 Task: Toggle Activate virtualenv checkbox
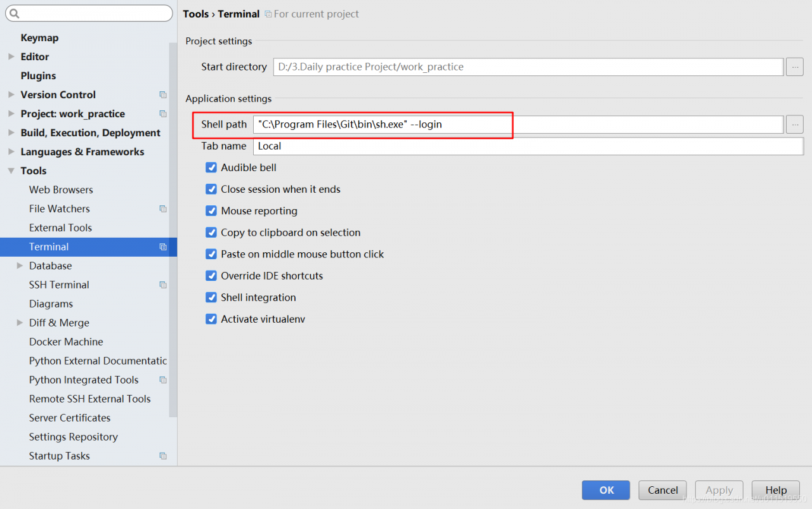tap(211, 319)
